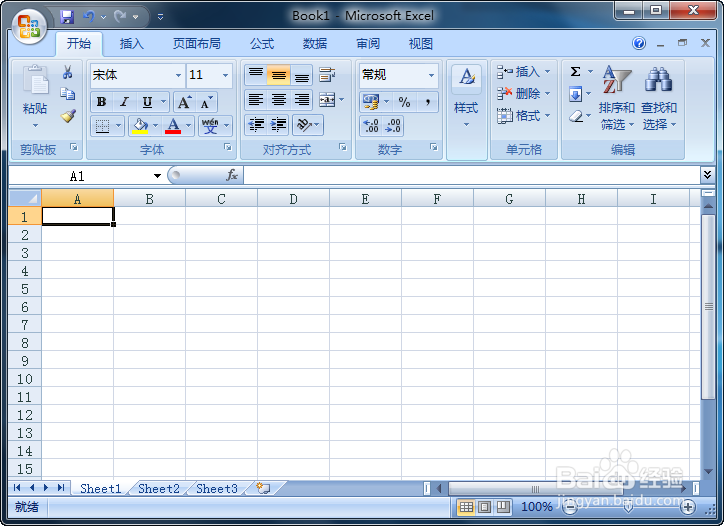Toggle Underline formatting
The image size is (724, 526).
(x=147, y=102)
